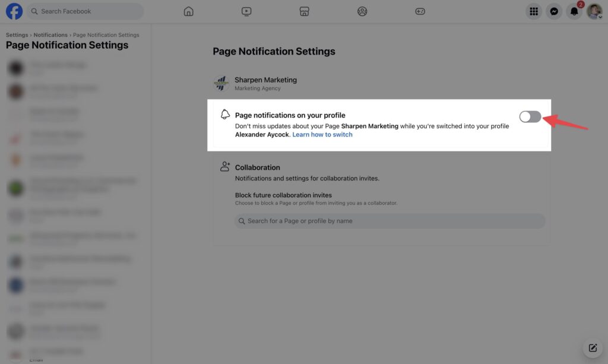
Task: Go to Settings breadcrumb
Action: pyautogui.click(x=17, y=35)
